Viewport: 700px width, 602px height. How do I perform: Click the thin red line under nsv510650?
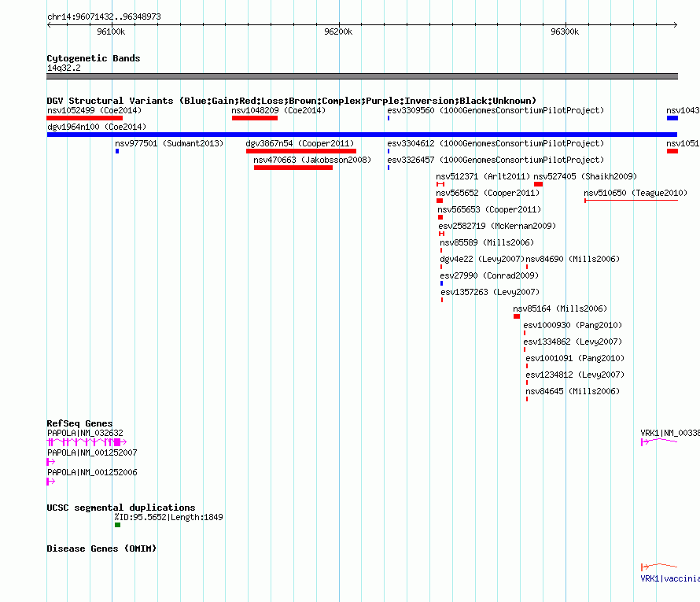tap(632, 201)
